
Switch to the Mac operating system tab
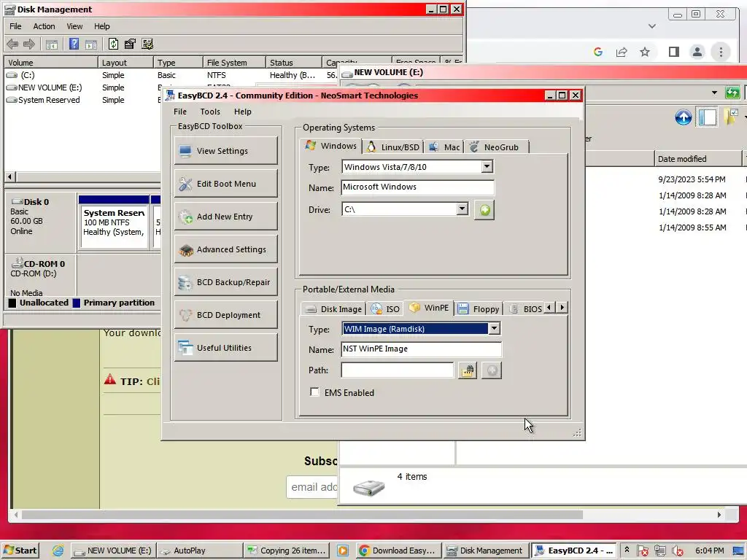pos(444,147)
